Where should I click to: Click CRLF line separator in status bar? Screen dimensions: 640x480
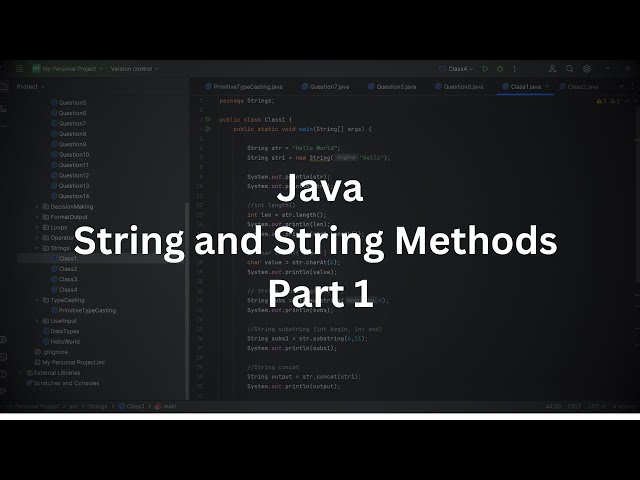tap(574, 406)
